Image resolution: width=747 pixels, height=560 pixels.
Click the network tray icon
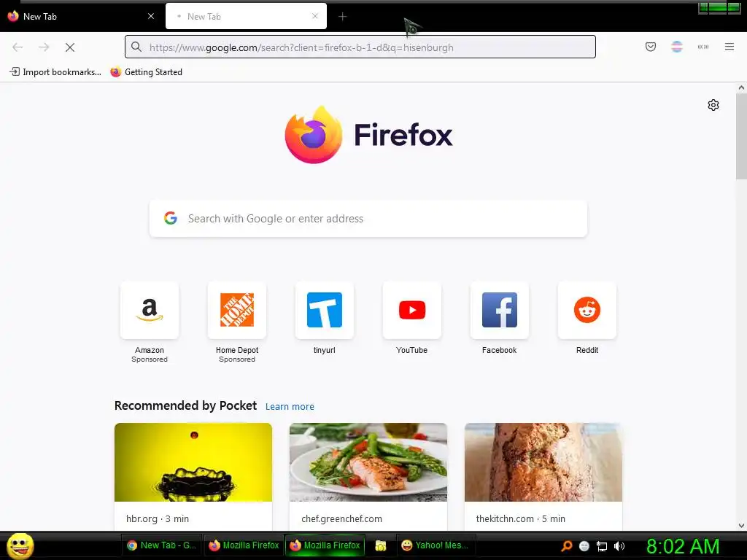click(602, 546)
